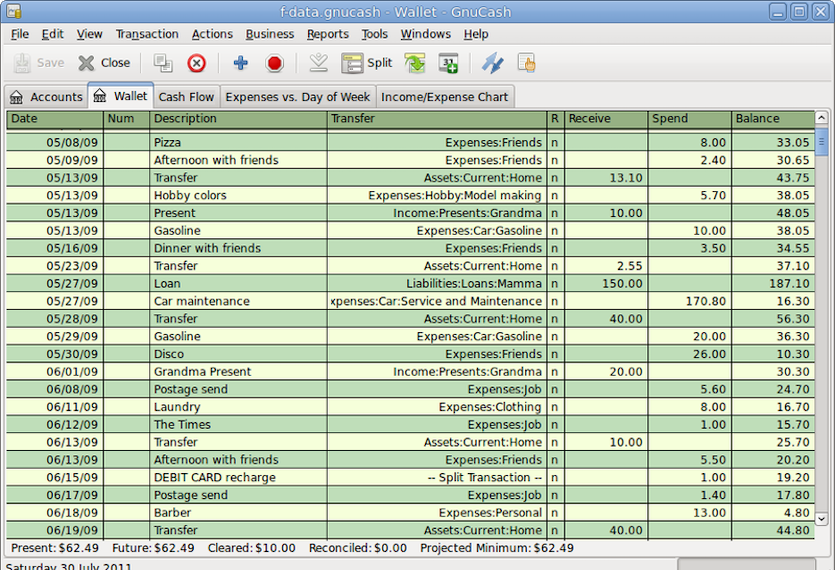Click the 05/16/09 date cell
The height and width of the screenshot is (570, 835).
(x=55, y=248)
